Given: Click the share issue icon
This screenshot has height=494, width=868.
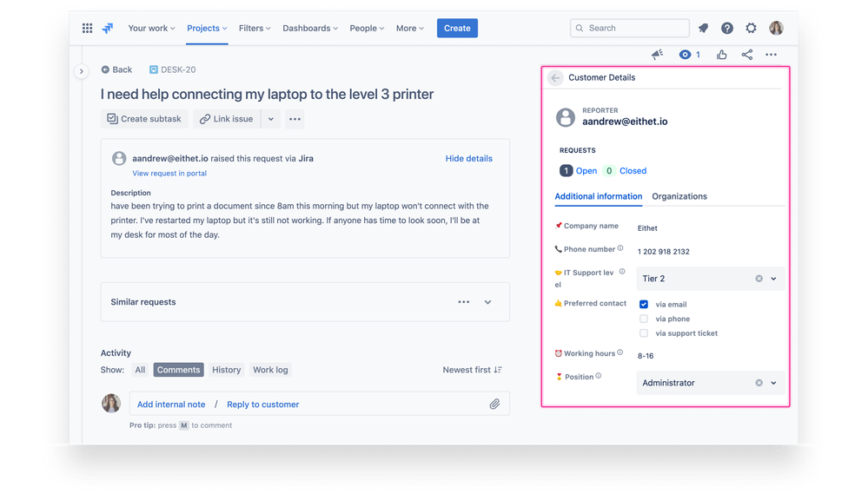Looking at the screenshot, I should (x=746, y=54).
